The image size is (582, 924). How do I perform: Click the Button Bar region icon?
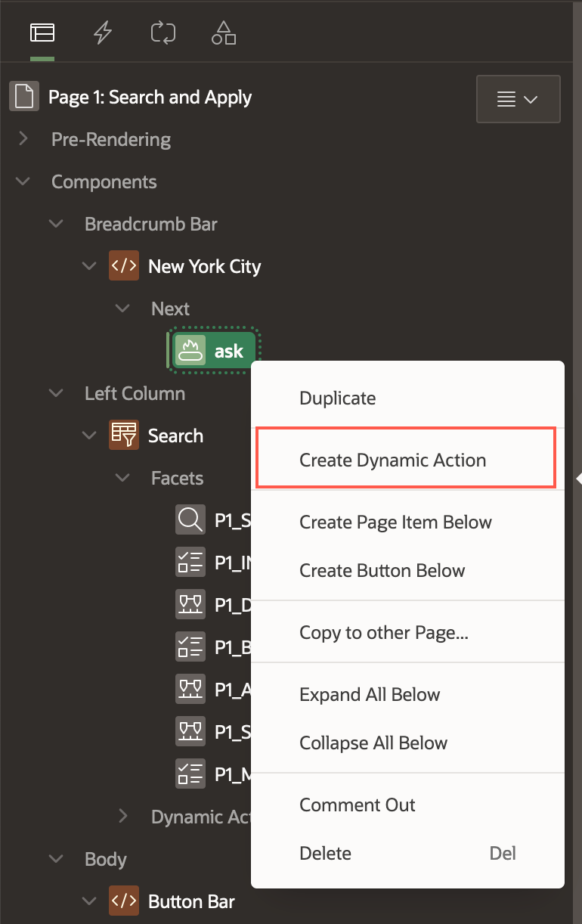pyautogui.click(x=124, y=901)
